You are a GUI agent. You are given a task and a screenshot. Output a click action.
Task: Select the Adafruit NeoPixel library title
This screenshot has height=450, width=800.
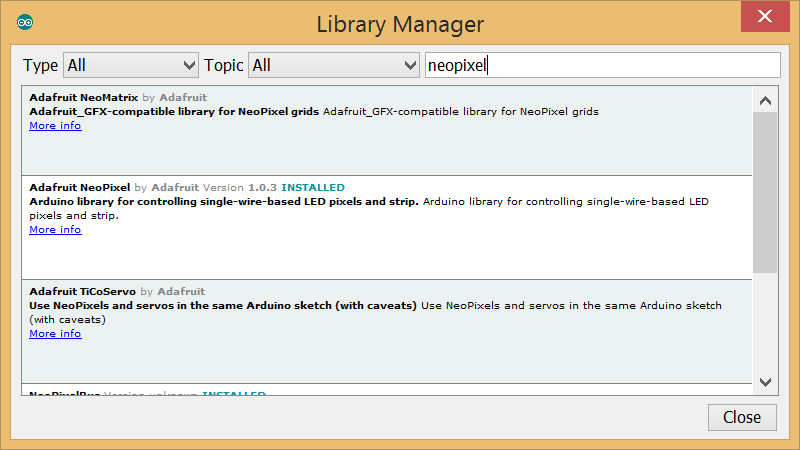80,187
